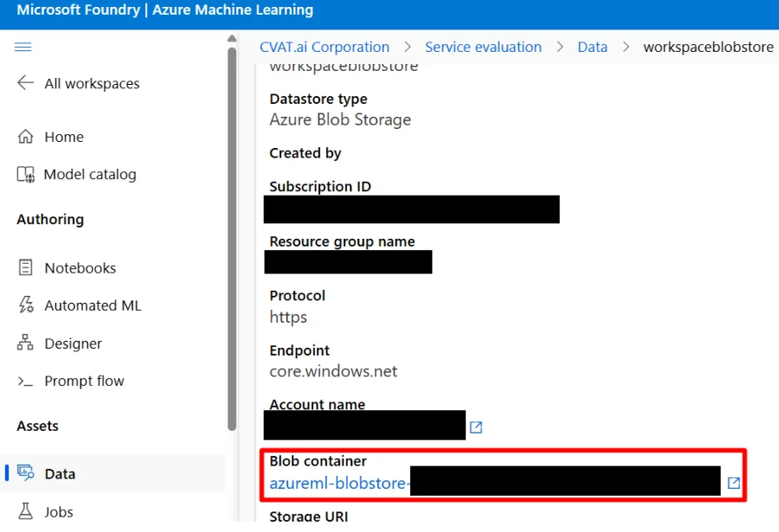Click the Azure Blob Storage value
The image size is (779, 532).
click(340, 119)
